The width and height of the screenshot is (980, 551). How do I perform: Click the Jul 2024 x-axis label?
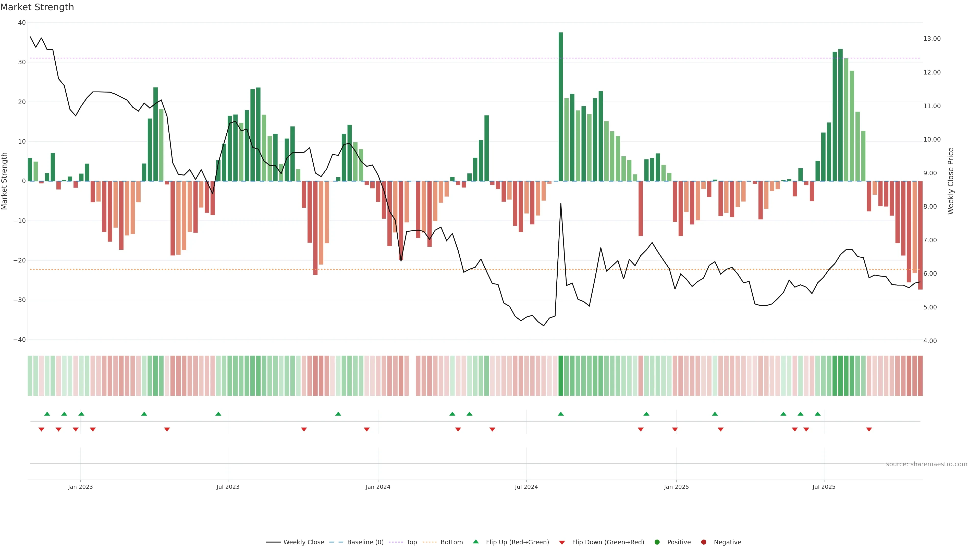pos(526,487)
